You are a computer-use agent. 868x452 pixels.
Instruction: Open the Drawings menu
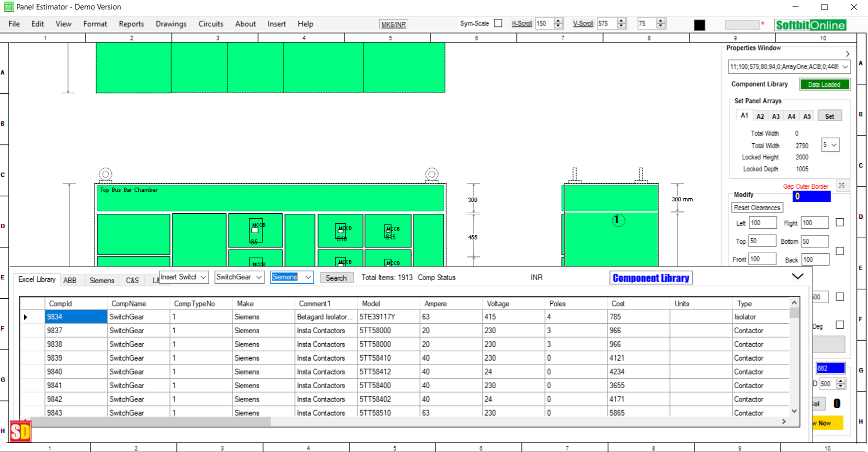[x=171, y=24]
